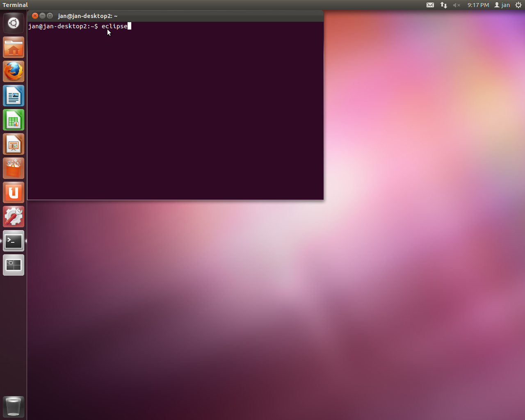This screenshot has height=420, width=525.
Task: Open the Ubuntu One icon
Action: pyautogui.click(x=14, y=192)
